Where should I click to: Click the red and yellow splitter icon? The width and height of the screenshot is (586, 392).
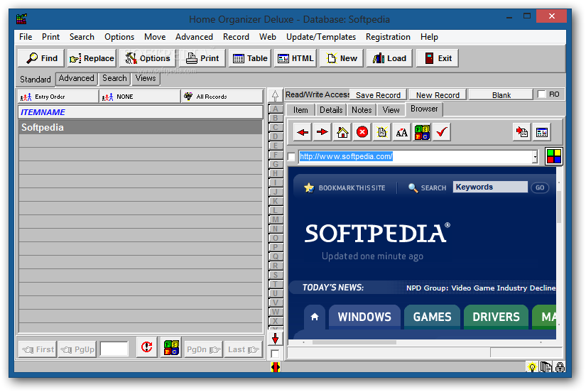pyautogui.click(x=276, y=367)
